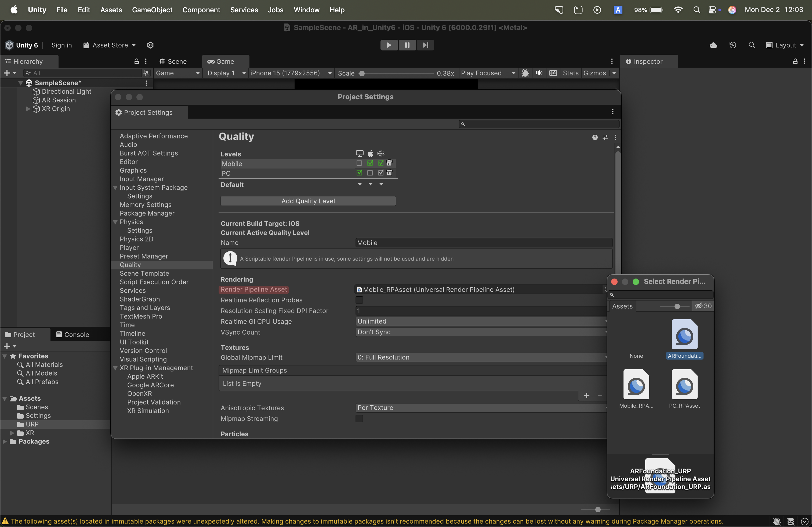Expand the XR Origin hierarchy item
The image size is (812, 527).
pyautogui.click(x=28, y=109)
